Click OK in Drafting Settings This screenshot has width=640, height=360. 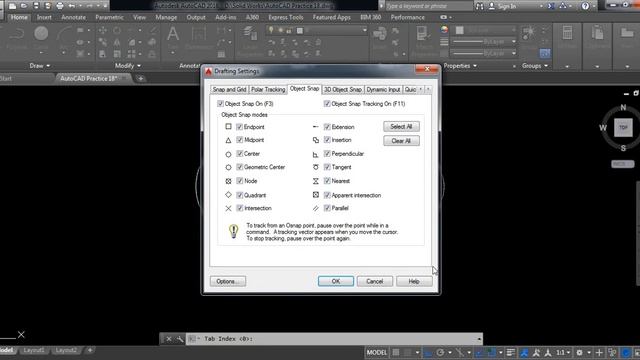(336, 281)
